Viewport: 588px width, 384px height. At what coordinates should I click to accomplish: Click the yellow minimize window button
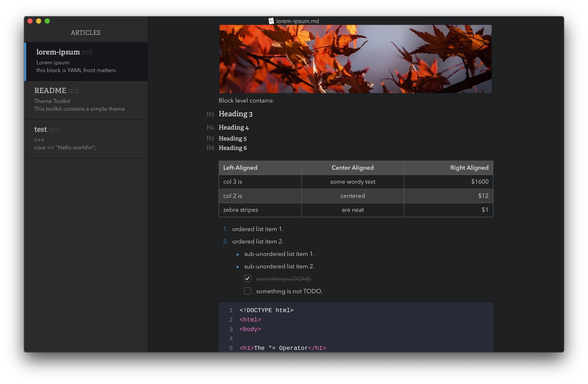[x=39, y=21]
